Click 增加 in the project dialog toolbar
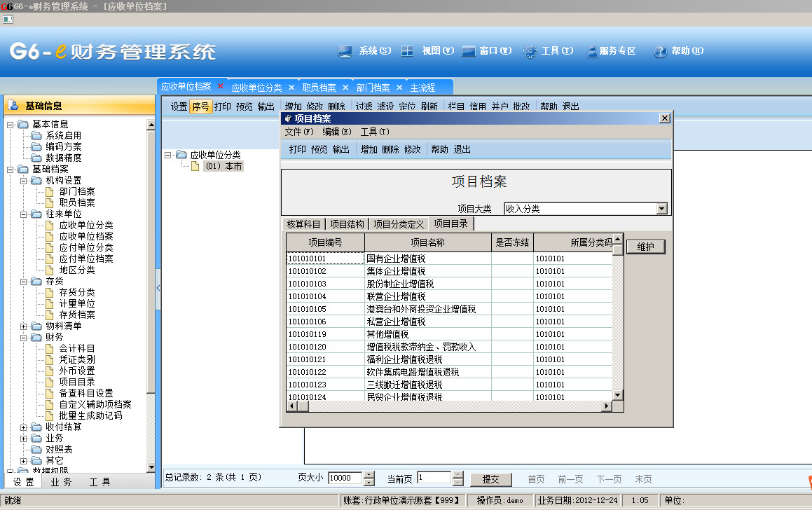The height and width of the screenshot is (510, 812). (x=369, y=149)
